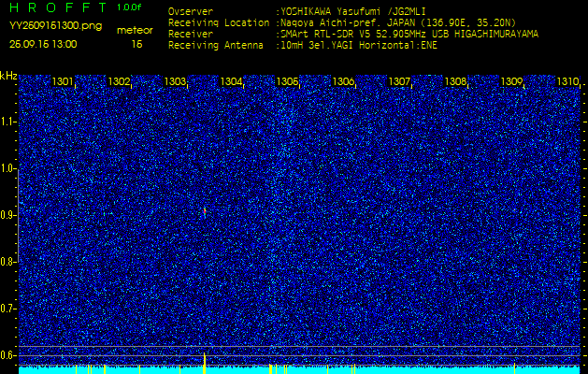Screen dimensions: 588x374
Task: Click the 1301 time marker
Action: [x=63, y=81]
